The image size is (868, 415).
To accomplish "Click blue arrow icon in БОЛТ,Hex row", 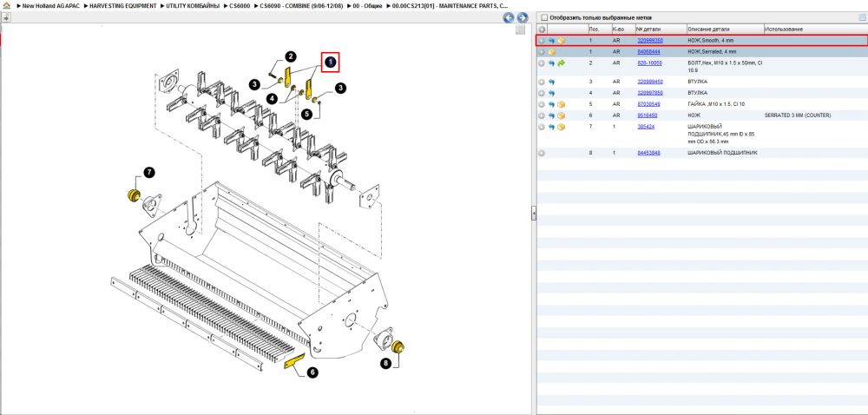I will pos(552,63).
